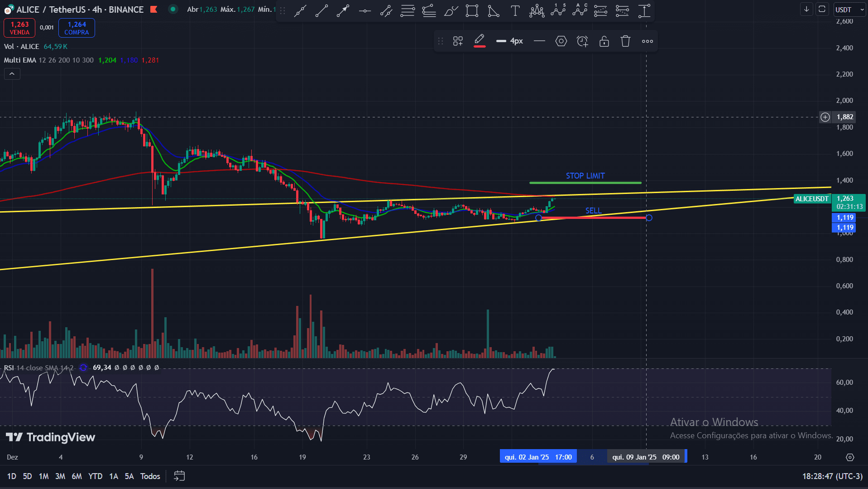The width and height of the screenshot is (868, 489).
Task: Switch to the 3M time range
Action: click(60, 476)
